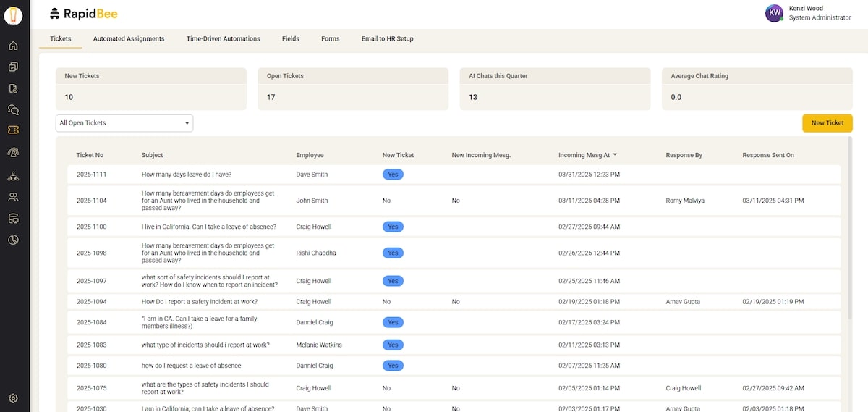Image resolution: width=868 pixels, height=412 pixels.
Task: Sort by Response By column header
Action: coord(684,155)
